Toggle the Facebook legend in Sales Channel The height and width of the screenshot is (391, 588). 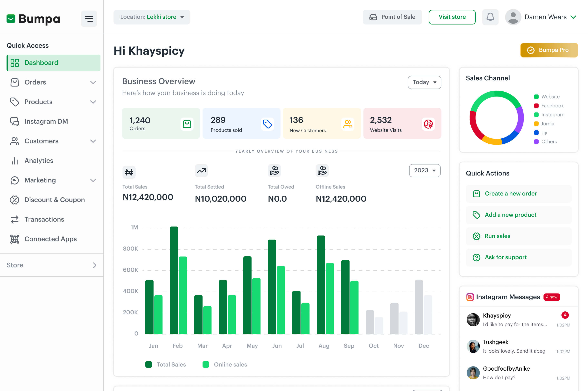(549, 106)
